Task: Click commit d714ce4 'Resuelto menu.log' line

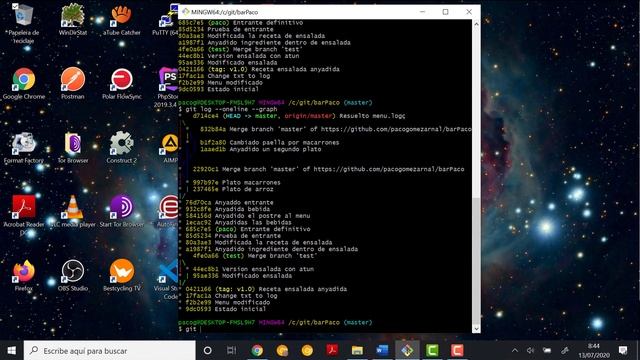Action: (x=299, y=116)
